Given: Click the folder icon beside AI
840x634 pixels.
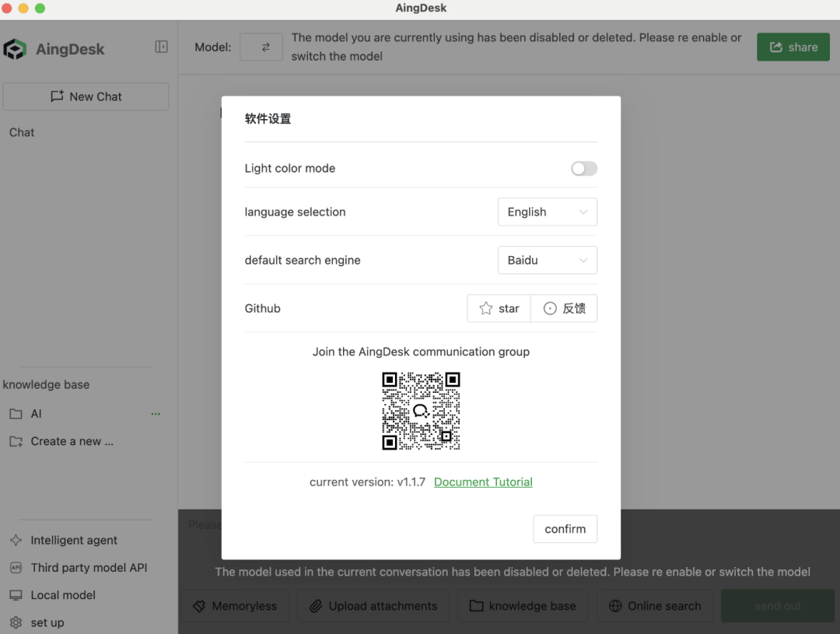Looking at the screenshot, I should pyautogui.click(x=16, y=414).
